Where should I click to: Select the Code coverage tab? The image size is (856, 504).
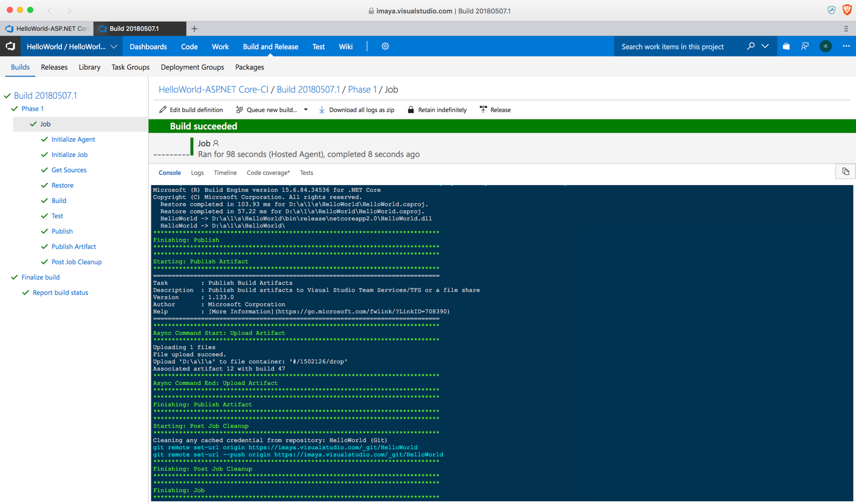point(268,173)
